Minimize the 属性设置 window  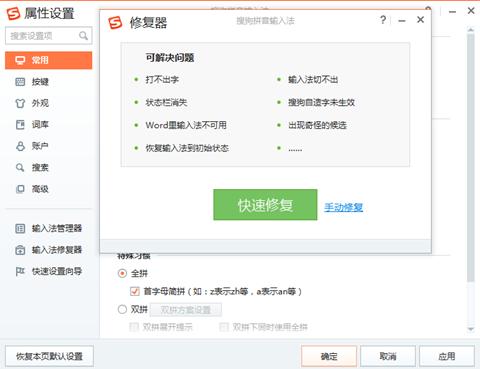coord(452,12)
